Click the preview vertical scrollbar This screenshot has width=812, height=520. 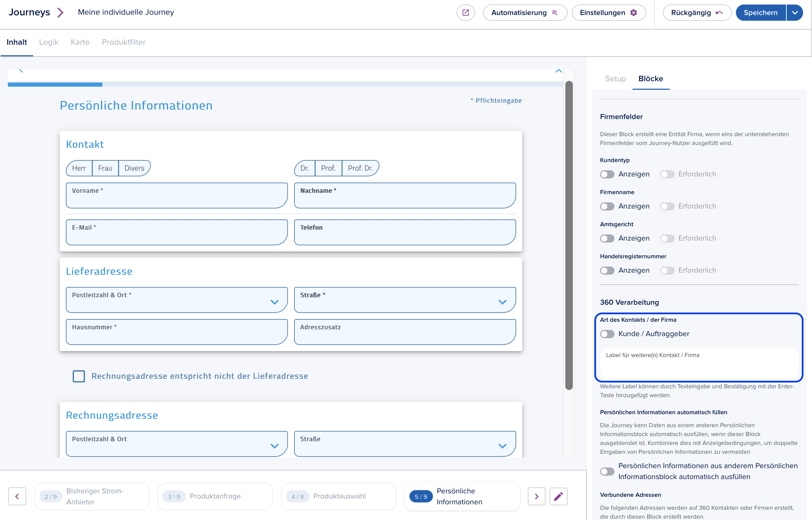click(x=569, y=235)
